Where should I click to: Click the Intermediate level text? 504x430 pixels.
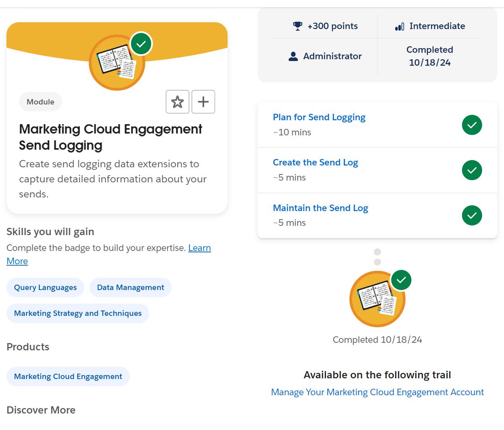pyautogui.click(x=437, y=26)
